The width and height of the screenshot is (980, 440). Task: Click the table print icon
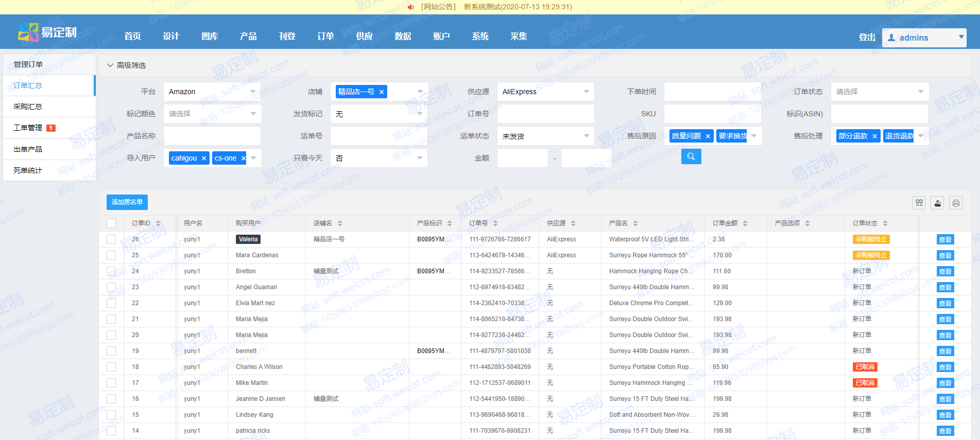(x=956, y=203)
